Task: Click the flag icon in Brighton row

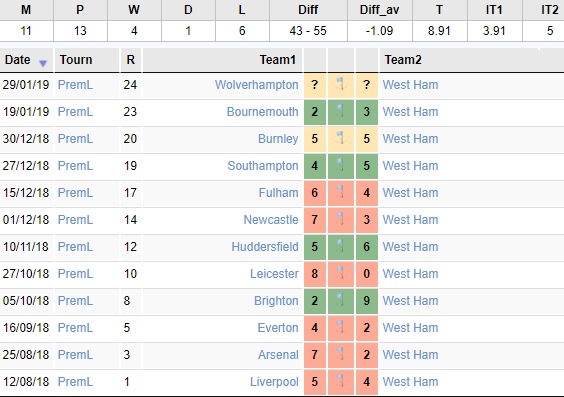Action: (341, 300)
